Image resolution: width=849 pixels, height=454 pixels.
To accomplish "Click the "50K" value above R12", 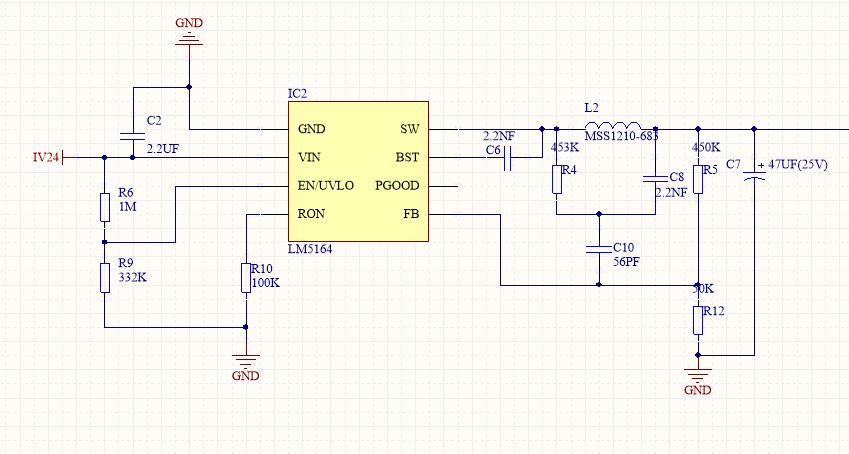I will click(703, 289).
